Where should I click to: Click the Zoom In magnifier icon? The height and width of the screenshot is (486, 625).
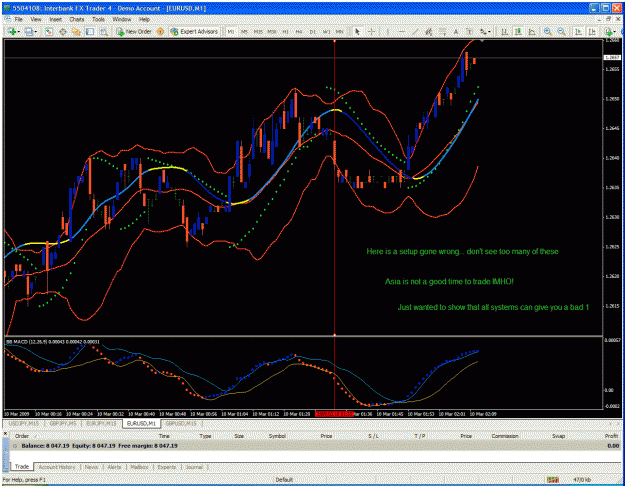click(x=548, y=31)
